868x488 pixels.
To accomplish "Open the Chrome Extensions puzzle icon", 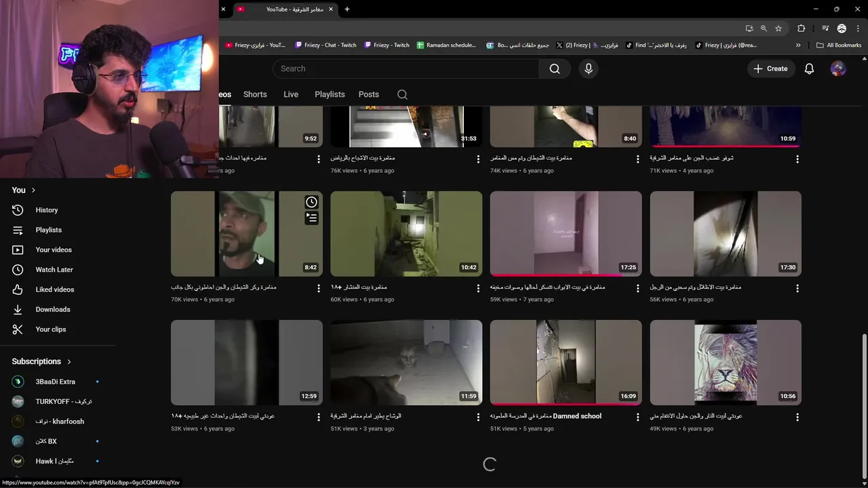I will (x=802, y=28).
